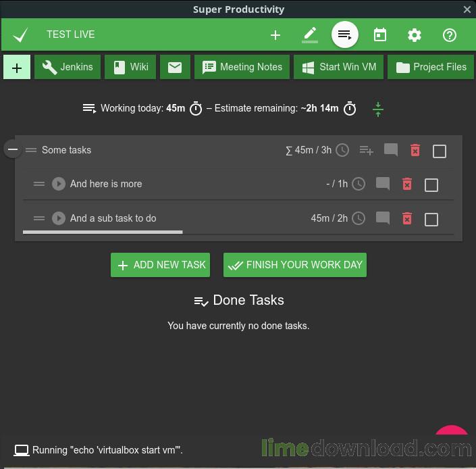Open notes bubble for 'Some tasks'

391,150
